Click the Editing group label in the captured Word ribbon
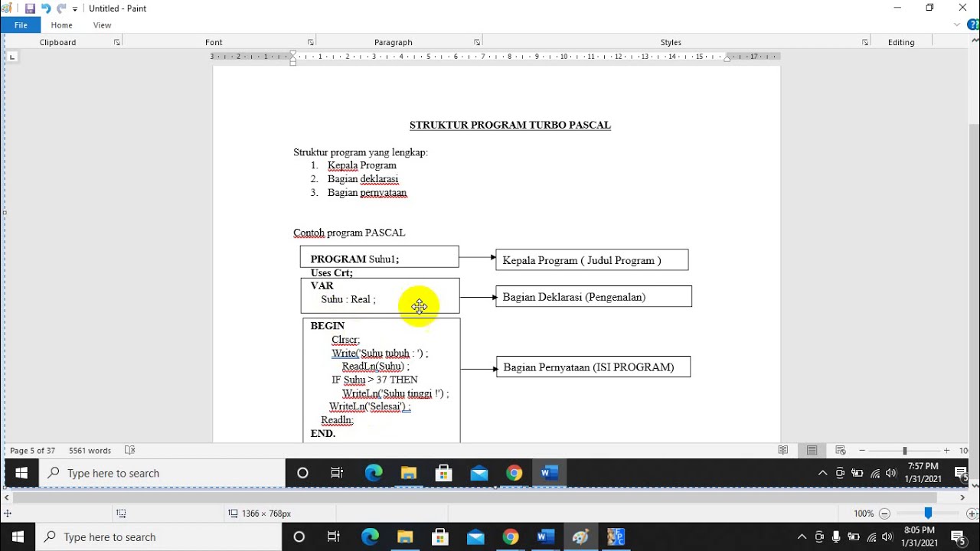 point(901,43)
